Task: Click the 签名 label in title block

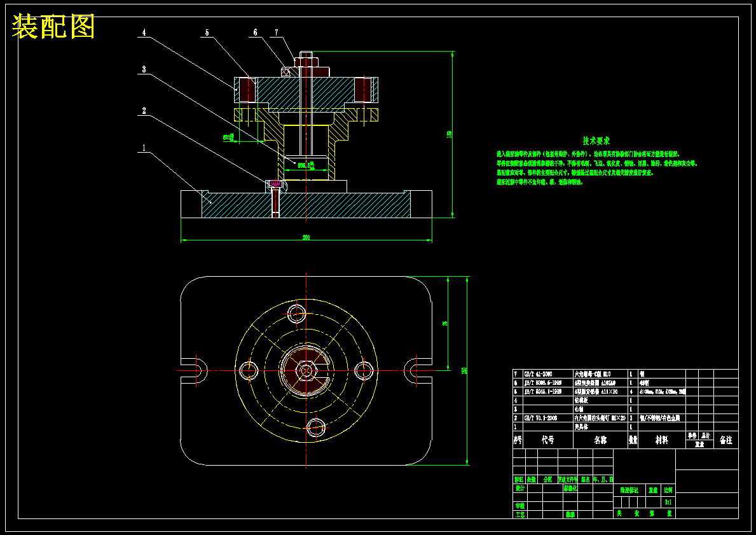Action: point(586,480)
